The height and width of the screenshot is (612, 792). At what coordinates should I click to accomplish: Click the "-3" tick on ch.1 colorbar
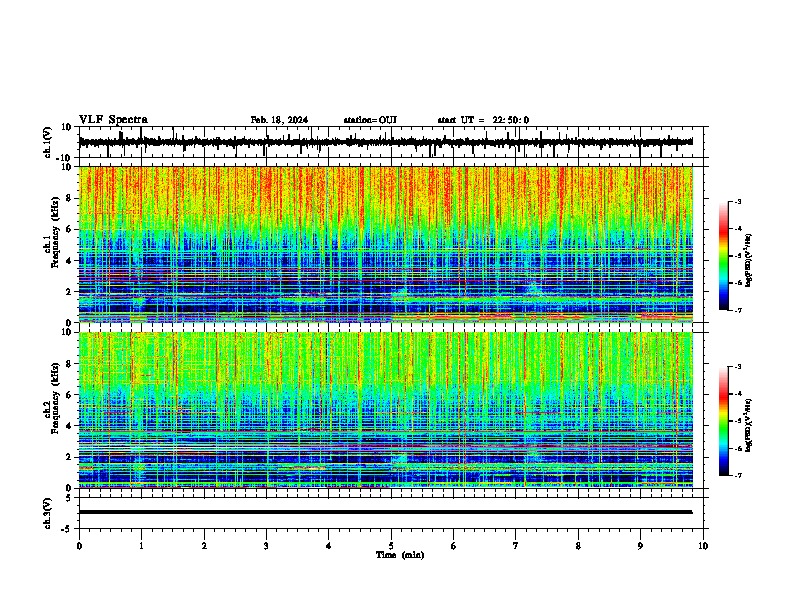738,202
